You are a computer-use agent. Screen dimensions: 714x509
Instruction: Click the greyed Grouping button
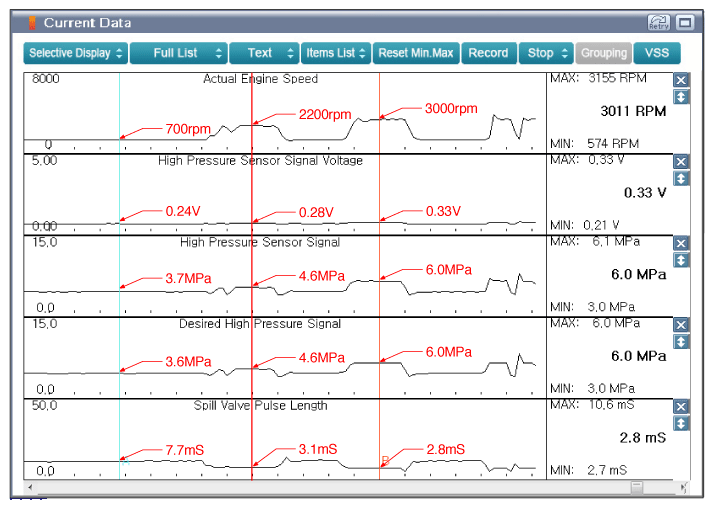pos(604,53)
